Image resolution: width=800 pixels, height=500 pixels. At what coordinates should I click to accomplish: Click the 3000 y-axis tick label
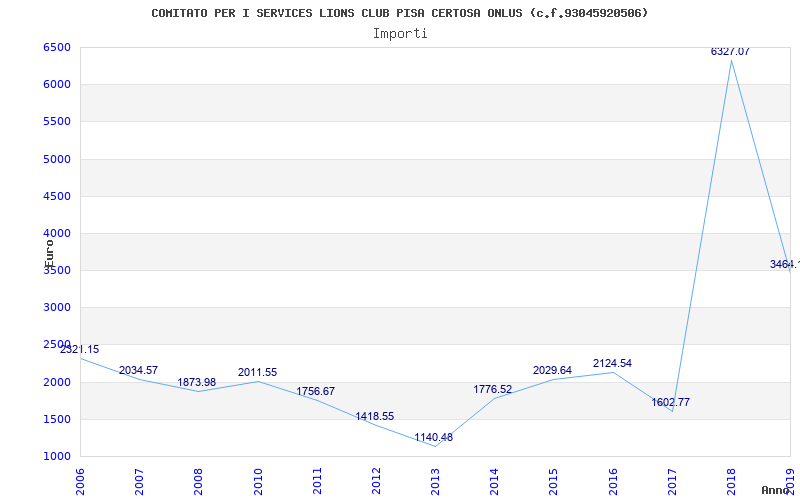pyautogui.click(x=57, y=308)
